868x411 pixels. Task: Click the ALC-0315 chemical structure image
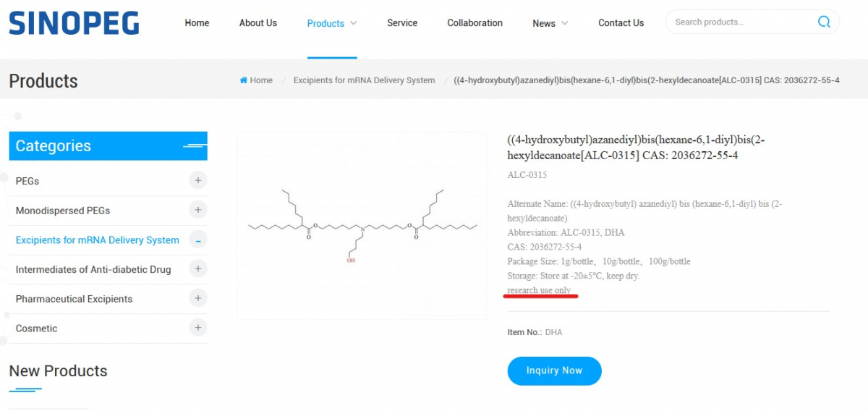[362, 226]
